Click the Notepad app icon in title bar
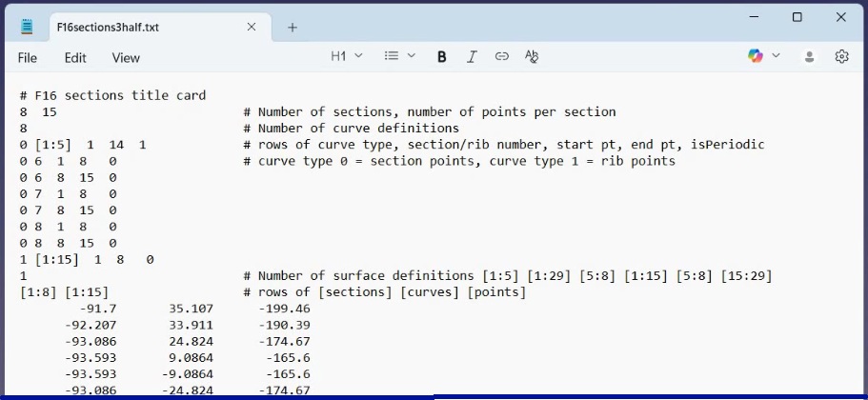 point(28,27)
